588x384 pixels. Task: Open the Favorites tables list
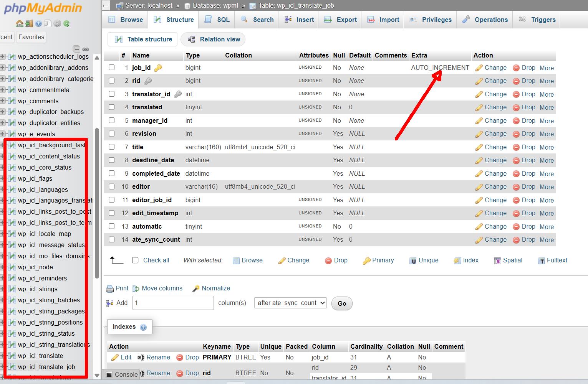(x=31, y=37)
